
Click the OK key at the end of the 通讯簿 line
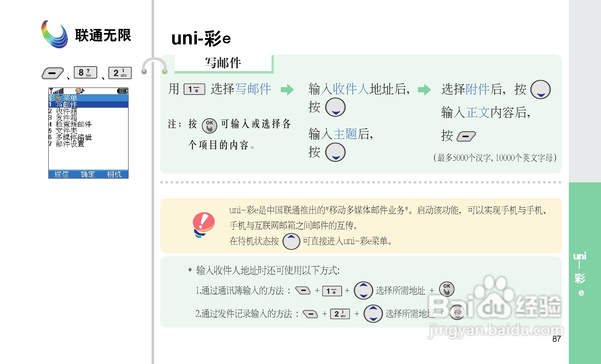(x=447, y=289)
